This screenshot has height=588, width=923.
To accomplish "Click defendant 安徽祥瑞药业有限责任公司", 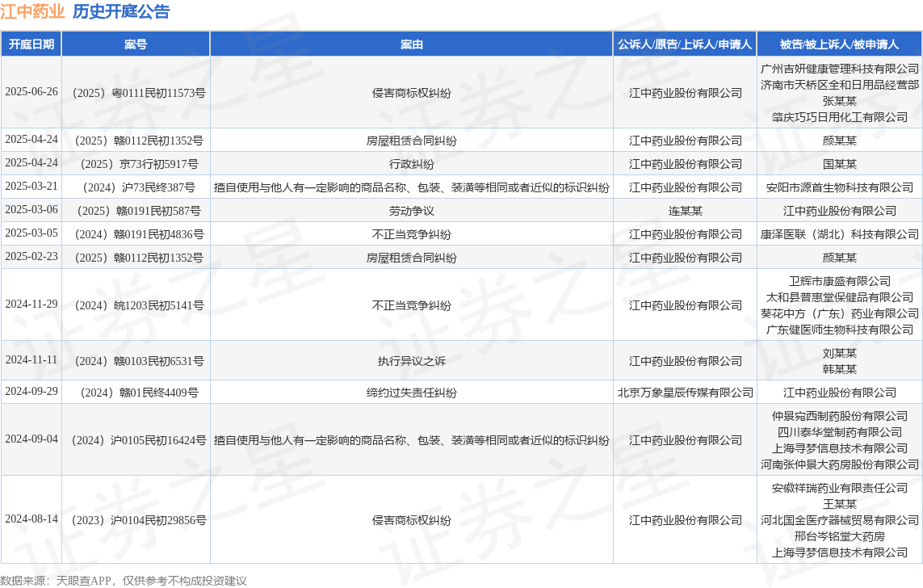I will pos(839,488).
